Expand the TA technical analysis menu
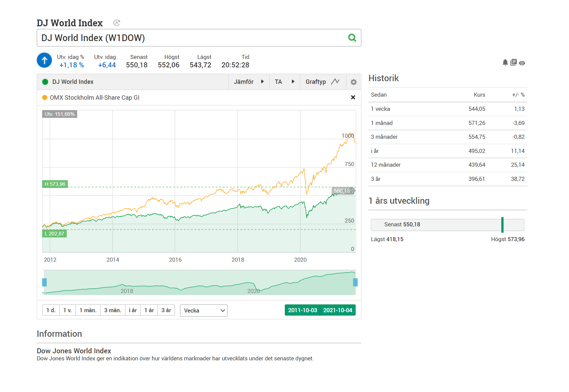Image resolution: width=569 pixels, height=392 pixels. [284, 82]
